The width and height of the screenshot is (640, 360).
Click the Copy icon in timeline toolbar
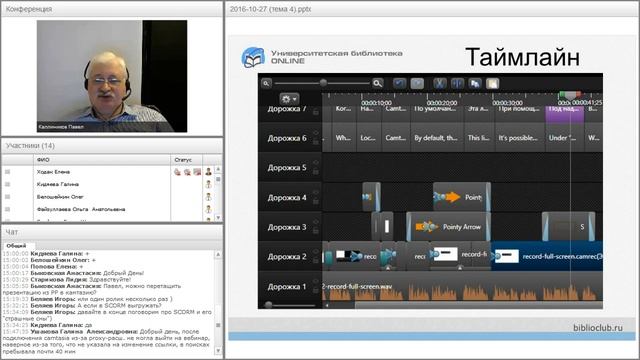click(475, 84)
